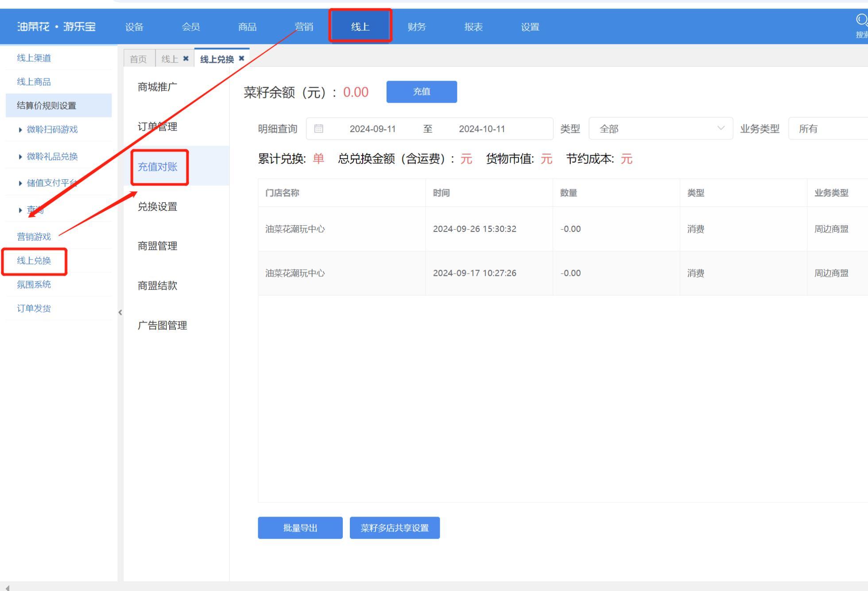Viewport: 868px width, 591px height.
Task: Select the 线上兑换 page tab
Action: (217, 59)
